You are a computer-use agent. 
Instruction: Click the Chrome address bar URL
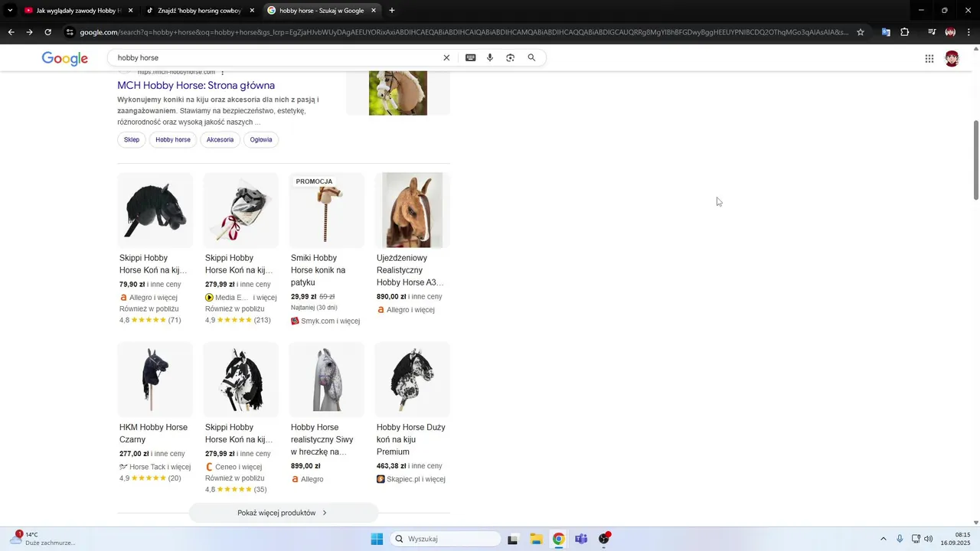tap(463, 32)
